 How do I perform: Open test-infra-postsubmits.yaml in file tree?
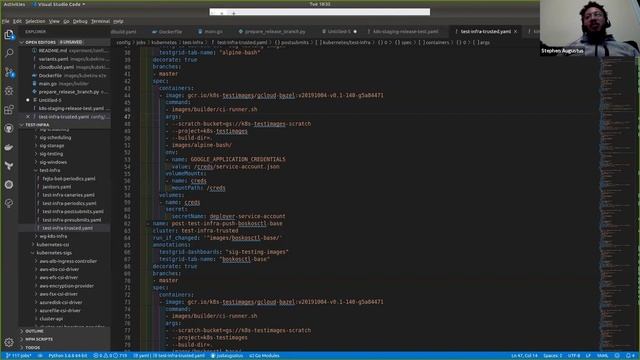[x=73, y=211]
